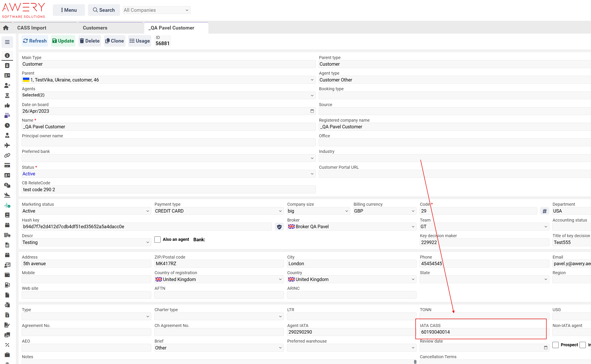This screenshot has width=591, height=364.
Task: Open calendar picker for Date on board
Action: tap(312, 111)
